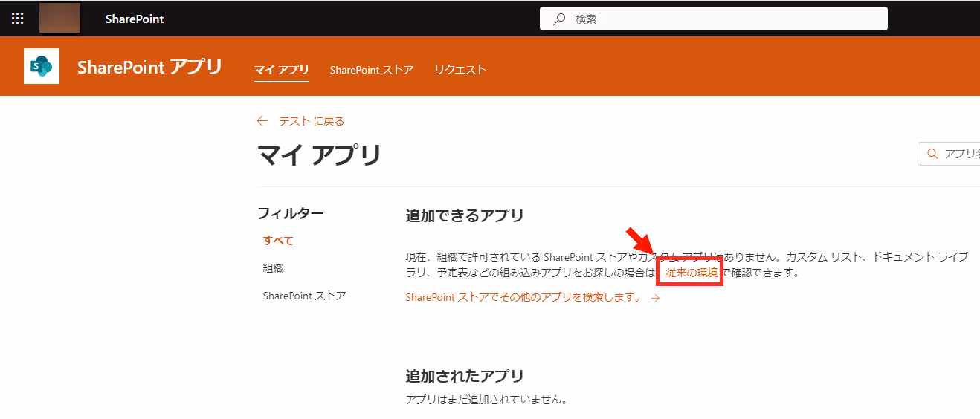Click the organization thumbnail in the top bar

(59, 18)
